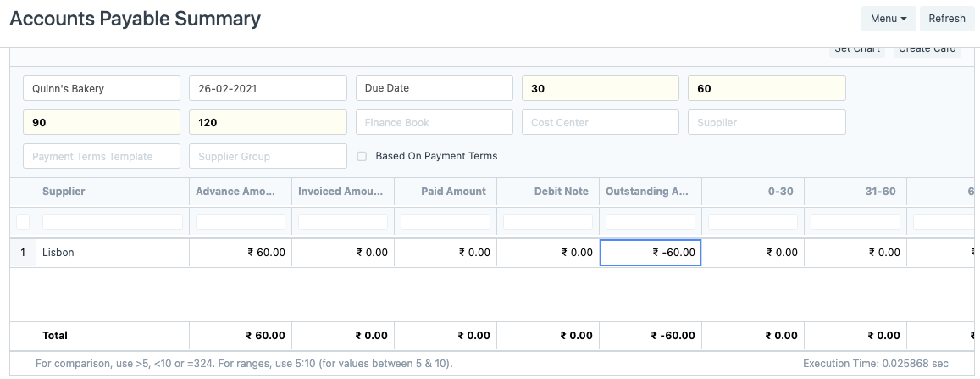
Task: Expand the Due Date ageing selector
Action: [434, 88]
